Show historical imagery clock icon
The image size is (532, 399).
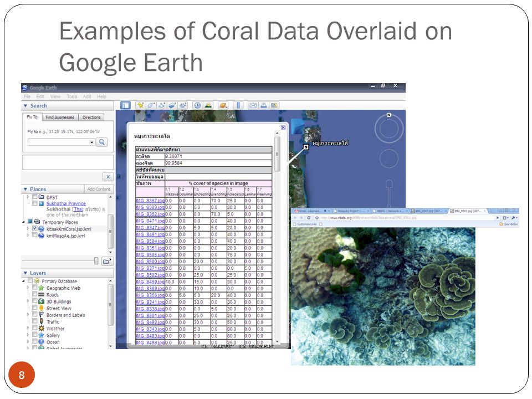(197, 105)
